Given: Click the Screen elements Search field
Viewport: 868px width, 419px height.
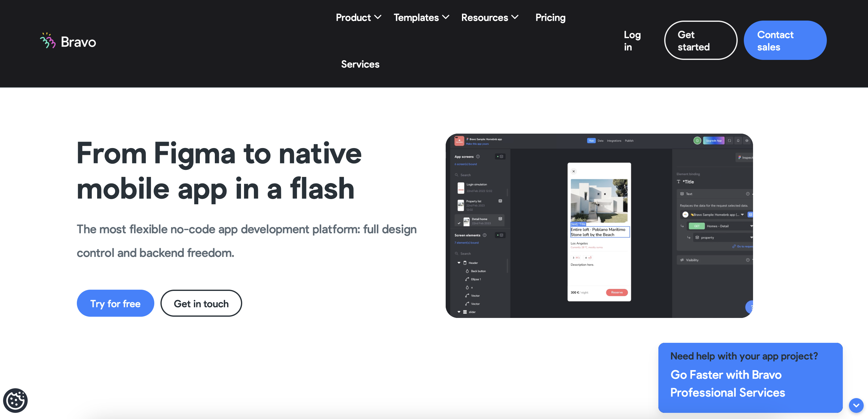Looking at the screenshot, I should click(x=479, y=253).
